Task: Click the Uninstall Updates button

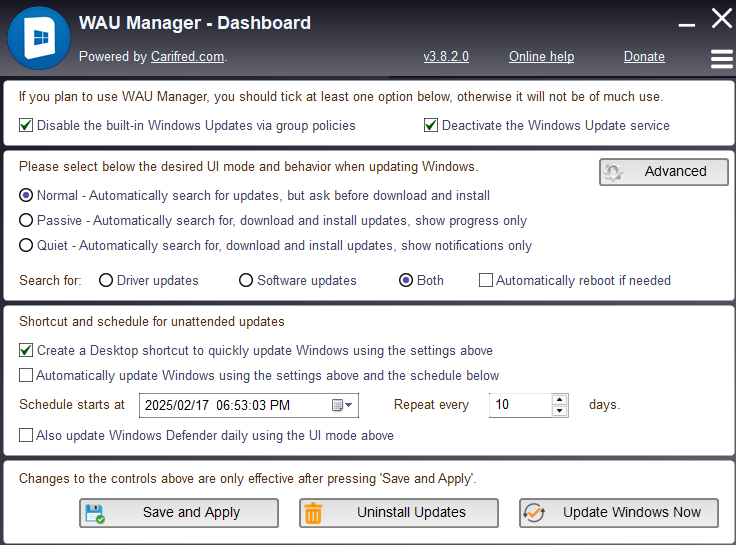Action: coord(399,513)
